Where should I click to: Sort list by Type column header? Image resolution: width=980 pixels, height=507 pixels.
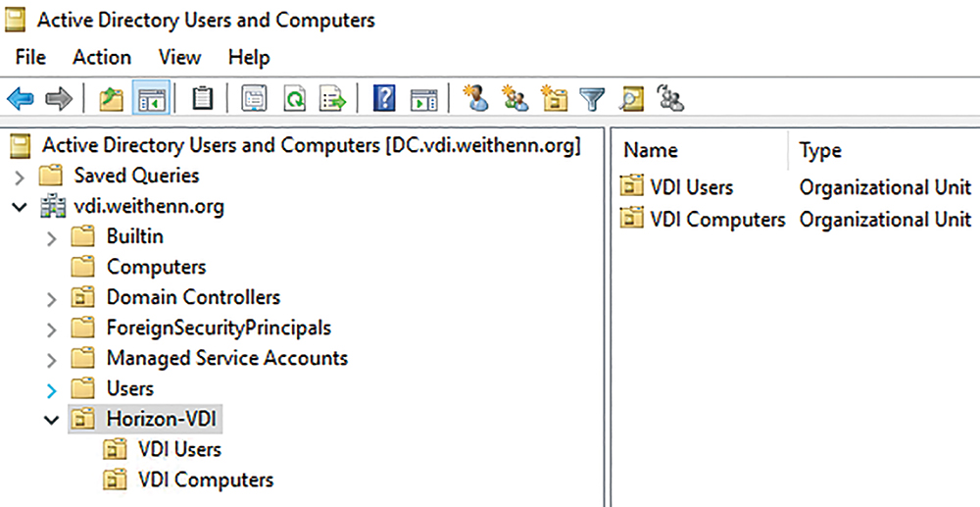(820, 151)
